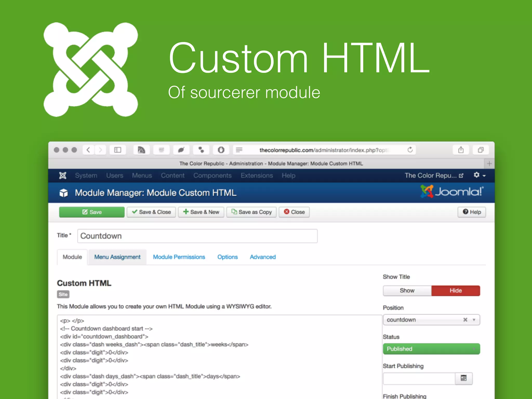532x399 pixels.
Task: Set Show Title to Hide
Action: 456,291
